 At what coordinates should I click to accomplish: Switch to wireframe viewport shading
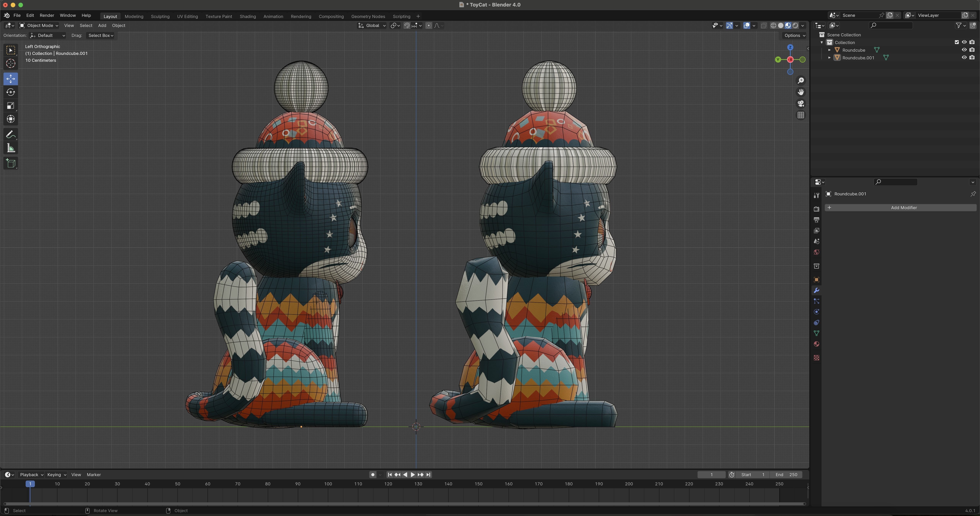pyautogui.click(x=773, y=25)
